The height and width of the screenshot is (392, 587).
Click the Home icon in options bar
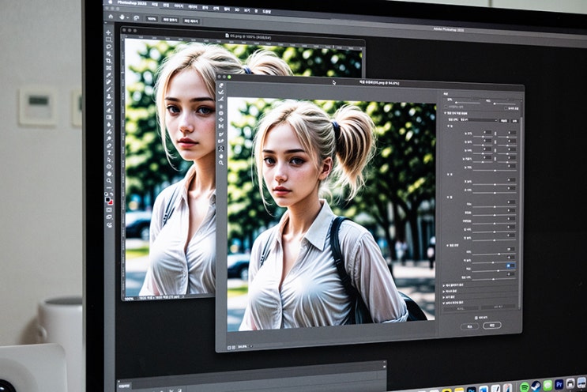point(110,17)
